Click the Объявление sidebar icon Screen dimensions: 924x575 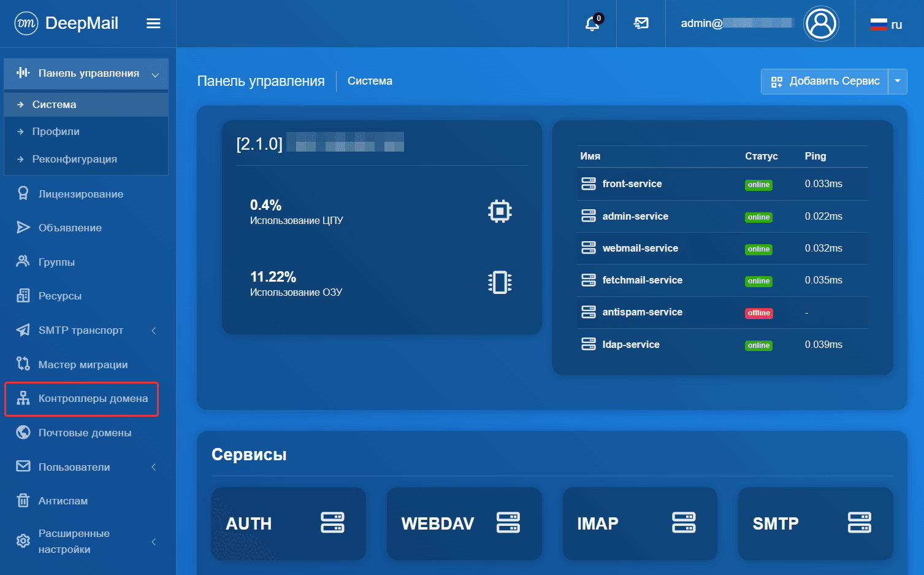[x=23, y=228]
